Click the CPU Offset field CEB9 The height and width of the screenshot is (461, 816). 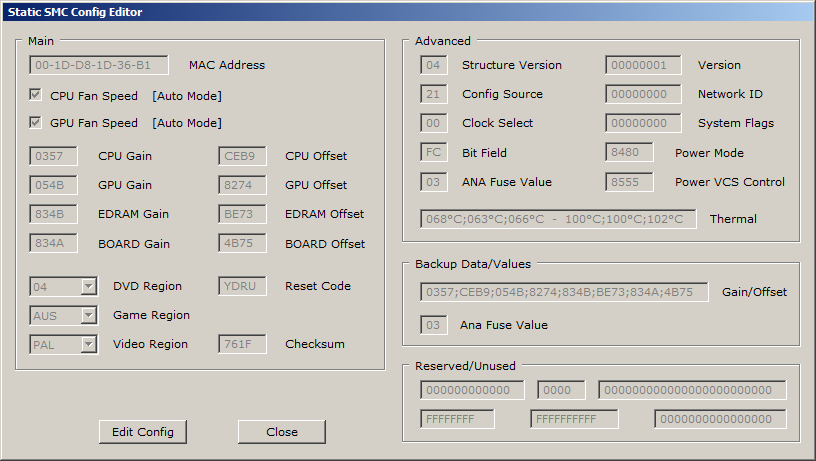[x=242, y=156]
